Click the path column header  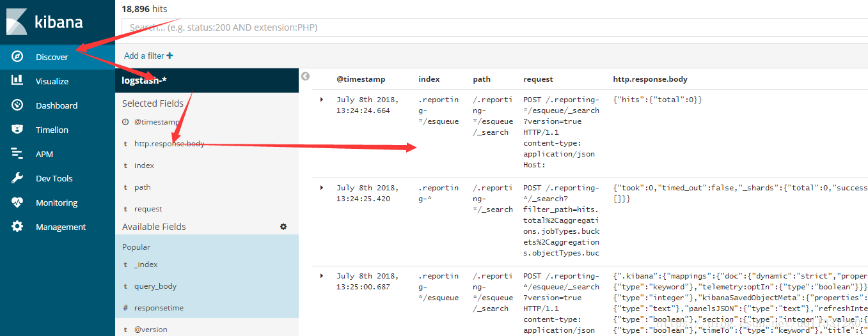point(482,79)
